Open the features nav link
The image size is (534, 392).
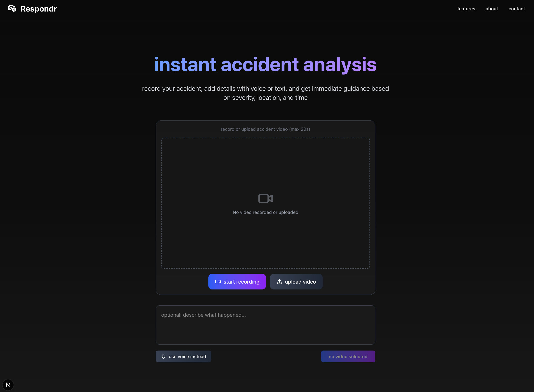pos(466,9)
